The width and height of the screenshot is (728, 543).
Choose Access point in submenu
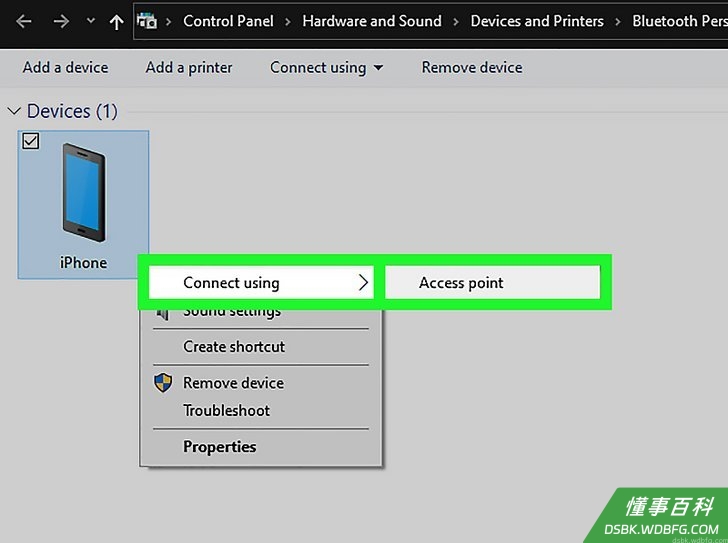click(x=493, y=282)
